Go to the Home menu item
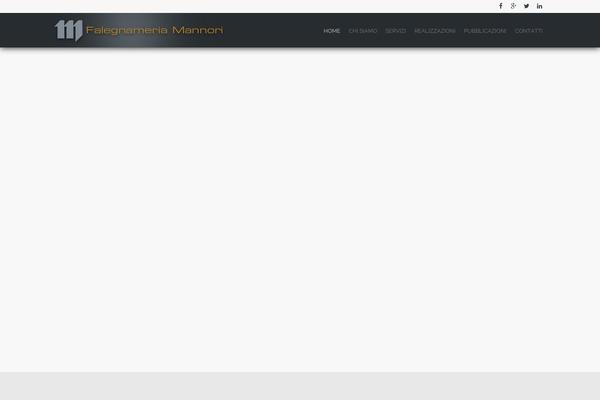Image resolution: width=600 pixels, height=400 pixels. click(x=332, y=31)
